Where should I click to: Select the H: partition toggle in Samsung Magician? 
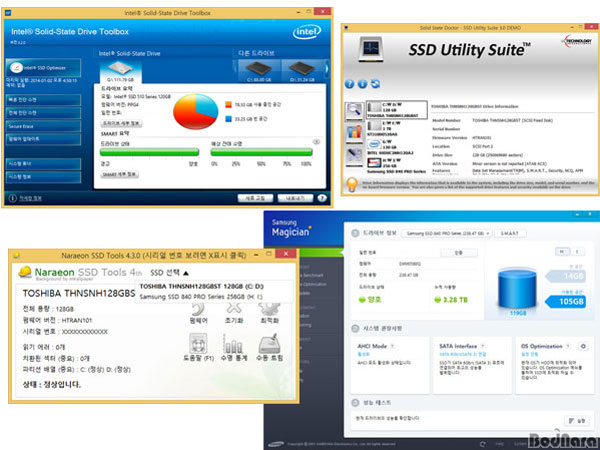[562, 251]
